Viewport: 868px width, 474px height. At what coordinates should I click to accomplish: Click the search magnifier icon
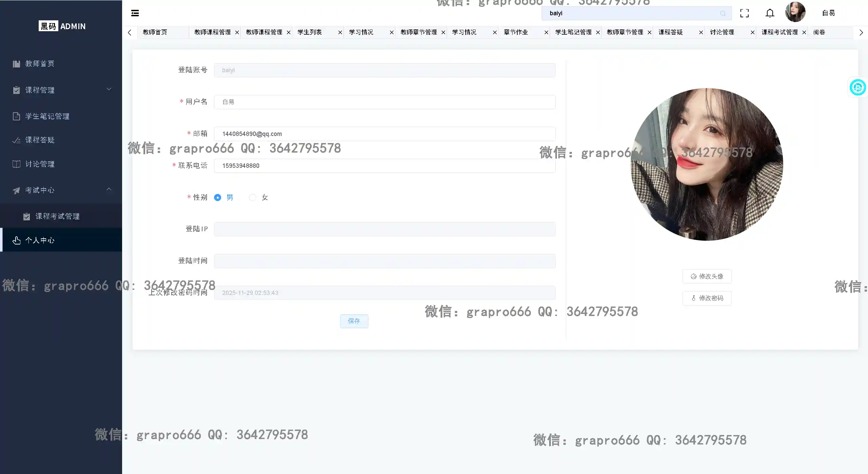click(x=722, y=13)
